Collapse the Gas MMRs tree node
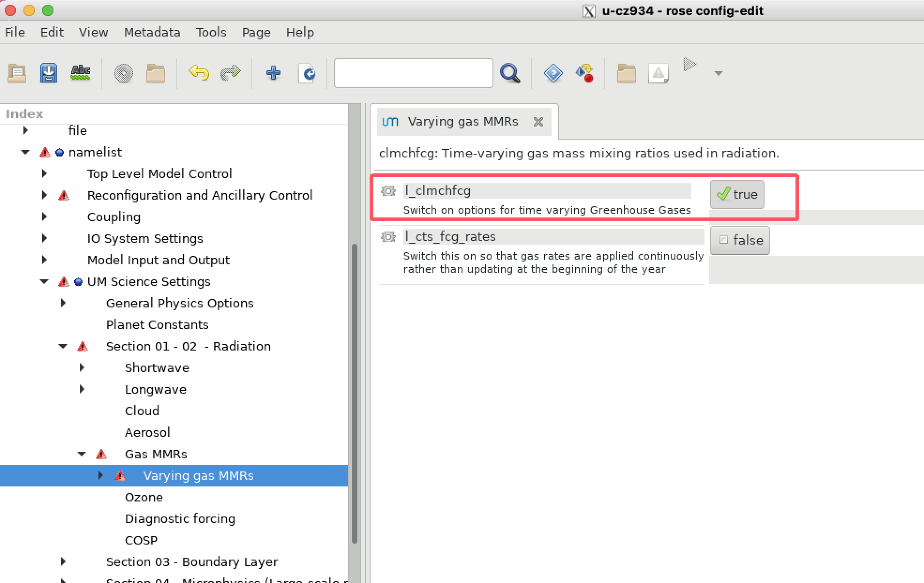 tap(82, 454)
